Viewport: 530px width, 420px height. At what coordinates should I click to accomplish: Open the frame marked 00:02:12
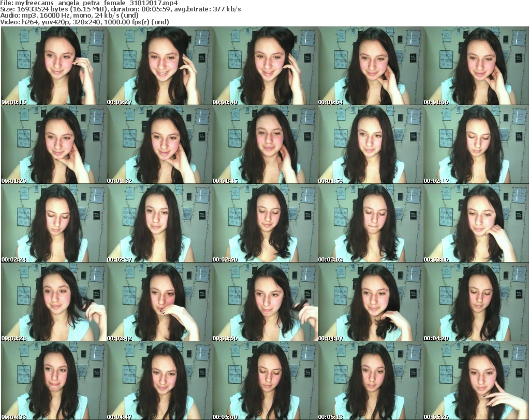tap(476, 144)
